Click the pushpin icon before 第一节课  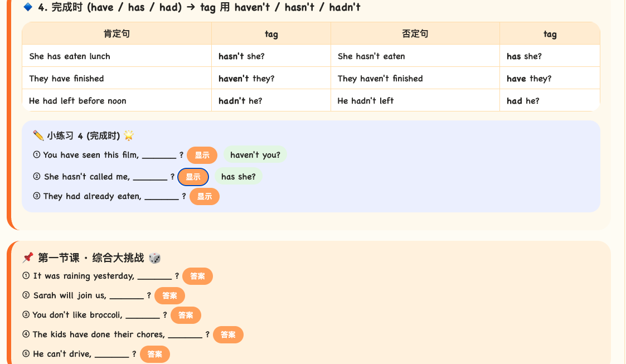click(x=28, y=258)
